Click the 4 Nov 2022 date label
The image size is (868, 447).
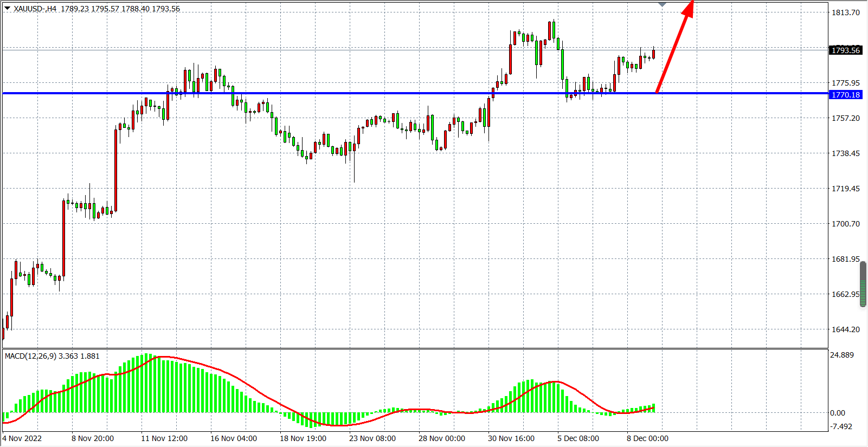(x=22, y=438)
